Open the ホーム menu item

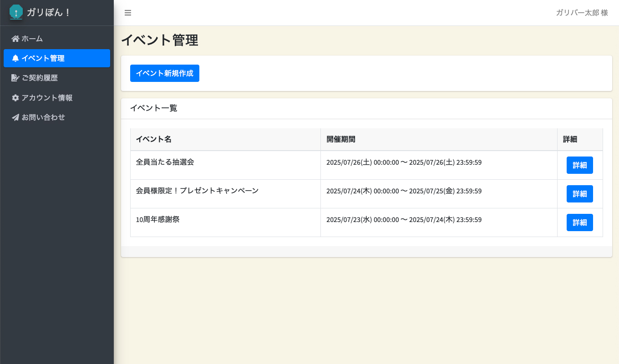(x=32, y=39)
